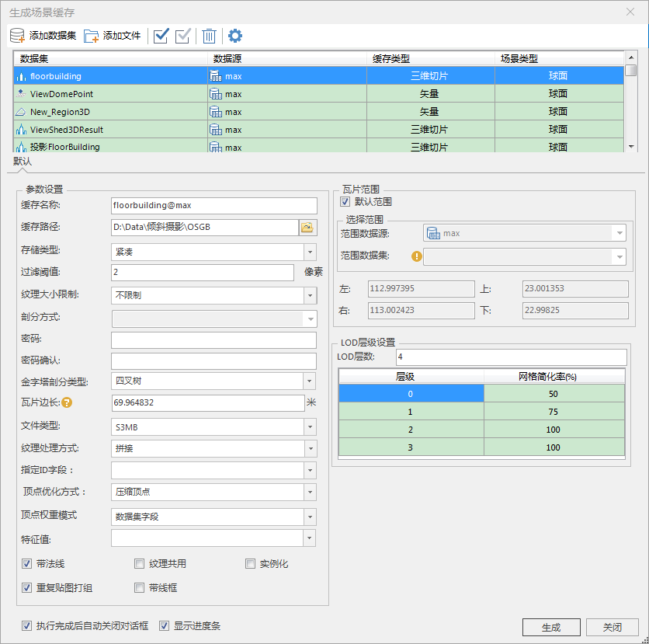Toggle the 带法线 checkbox
The height and width of the screenshot is (644, 649).
27,564
